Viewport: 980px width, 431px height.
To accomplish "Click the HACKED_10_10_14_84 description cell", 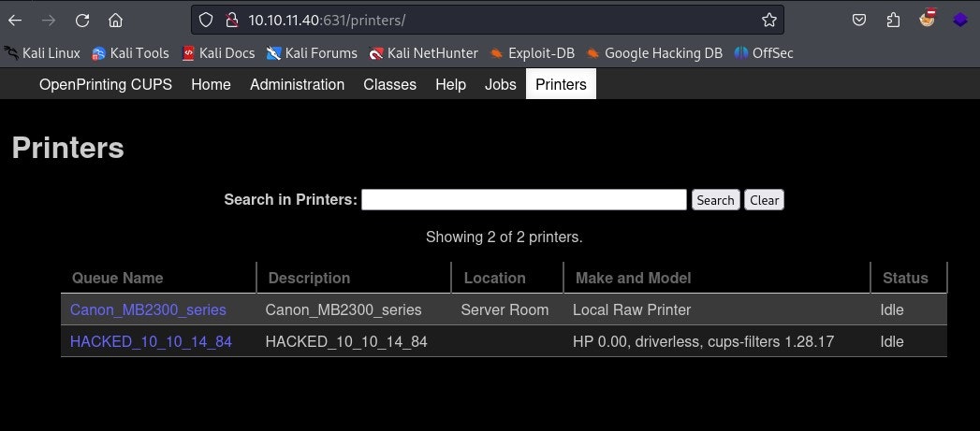I will [346, 341].
